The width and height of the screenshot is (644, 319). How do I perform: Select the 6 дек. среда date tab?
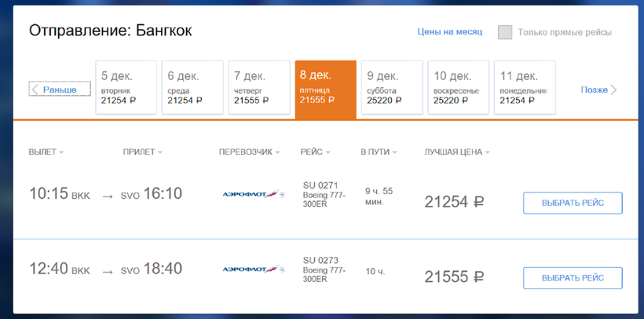(192, 87)
